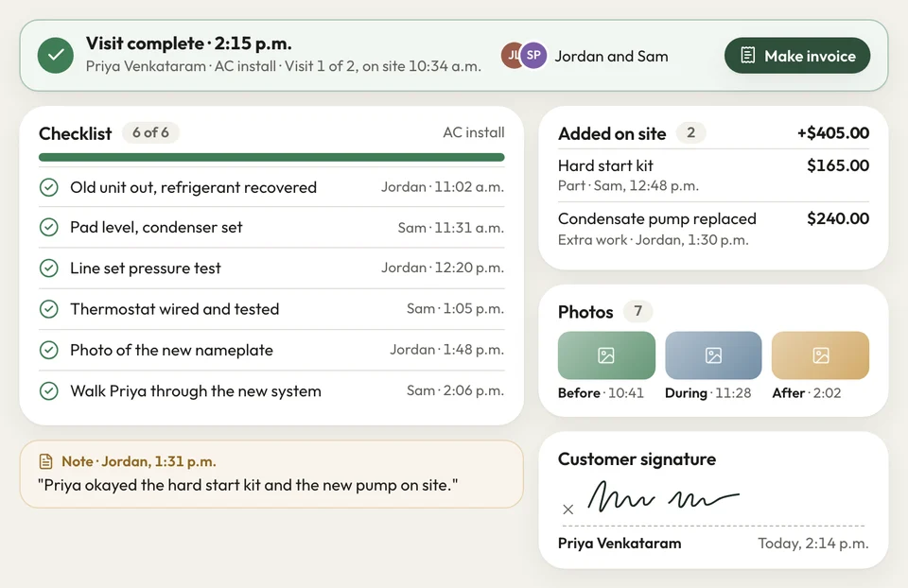Click the 'Note · Jordan, 1:31 p.m.' header

tap(139, 461)
